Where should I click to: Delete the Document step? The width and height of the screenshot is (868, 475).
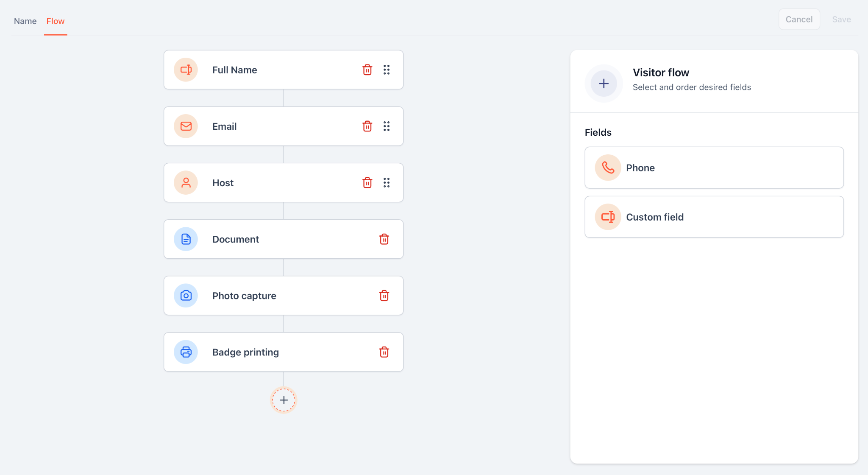[x=384, y=239]
